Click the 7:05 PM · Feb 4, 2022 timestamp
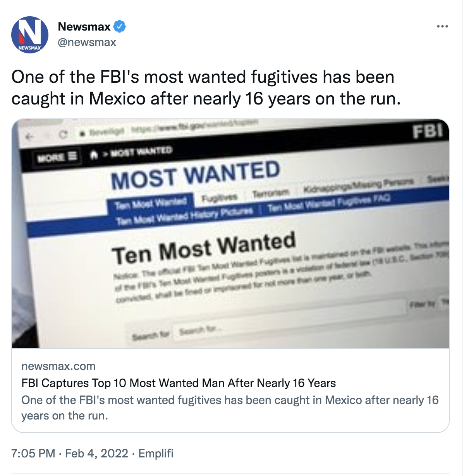Screen dimensions: 464x476 (x=70, y=453)
